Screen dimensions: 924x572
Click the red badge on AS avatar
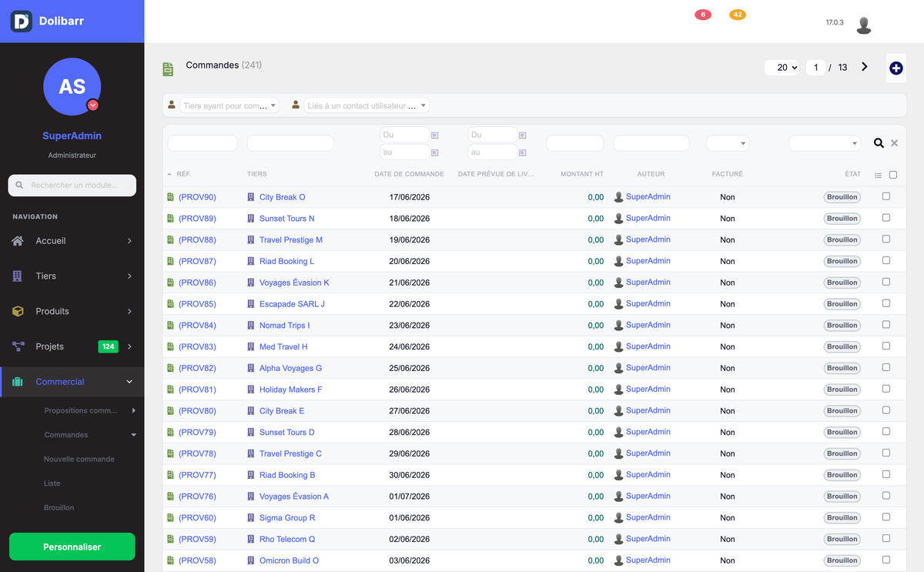pos(92,105)
